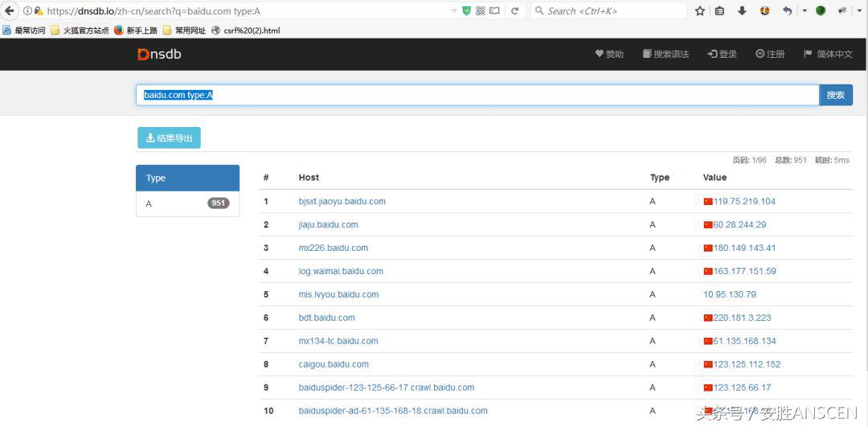This screenshot has width=868, height=427.
Task: Go to 登录 login in the navbar
Action: coord(722,54)
